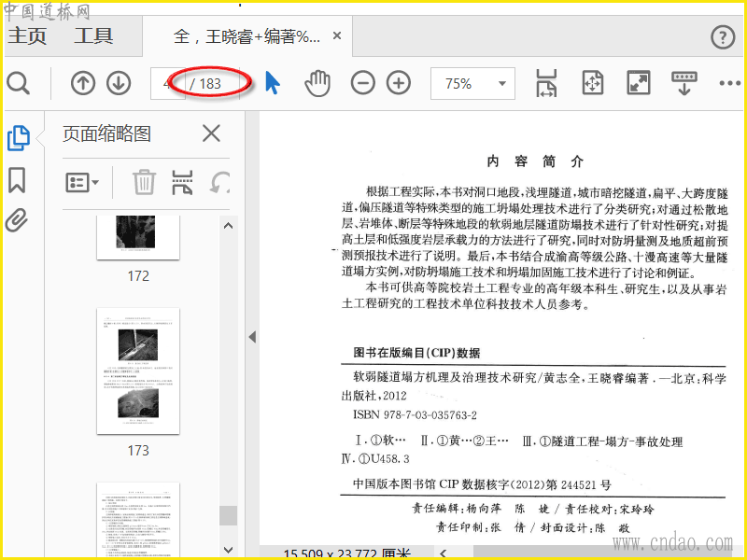
Task: Click the delete pages trash icon
Action: (x=144, y=182)
